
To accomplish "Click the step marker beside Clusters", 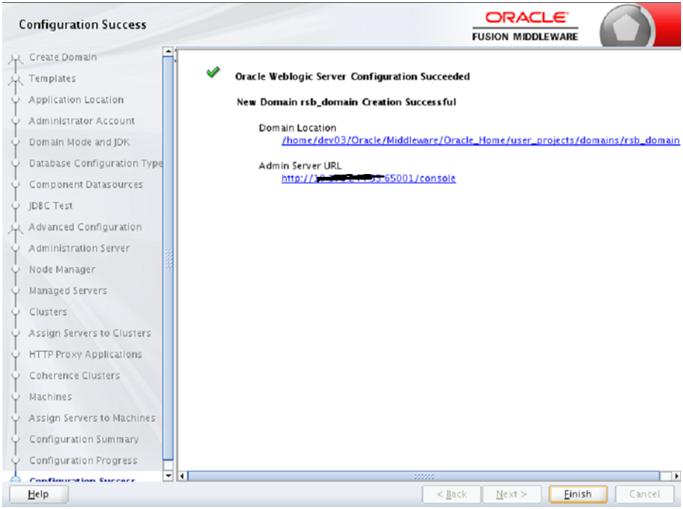I will (x=16, y=312).
